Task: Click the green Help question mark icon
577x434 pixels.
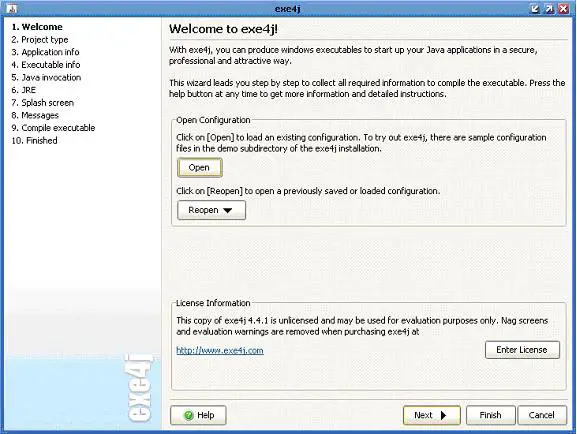Action: click(188, 415)
